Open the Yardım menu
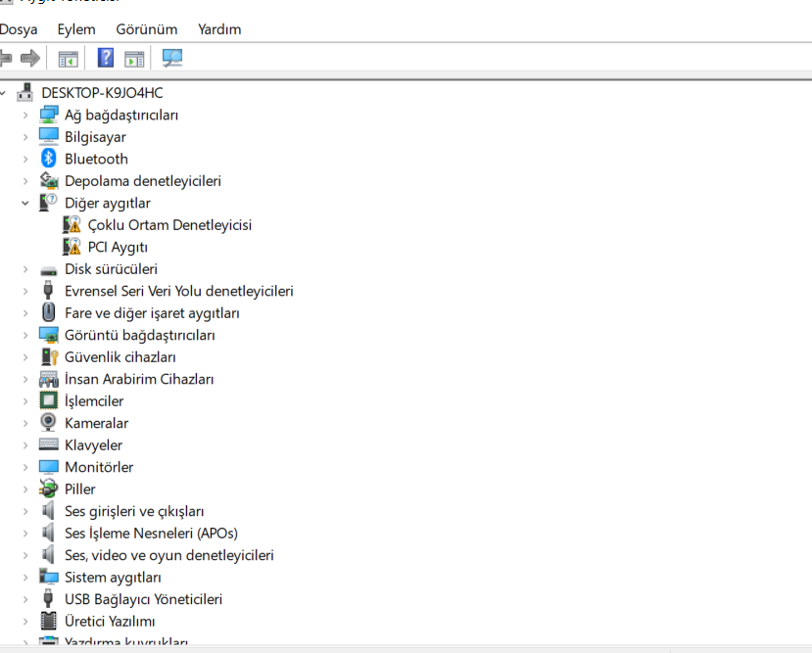The width and height of the screenshot is (812, 653). pyautogui.click(x=219, y=29)
